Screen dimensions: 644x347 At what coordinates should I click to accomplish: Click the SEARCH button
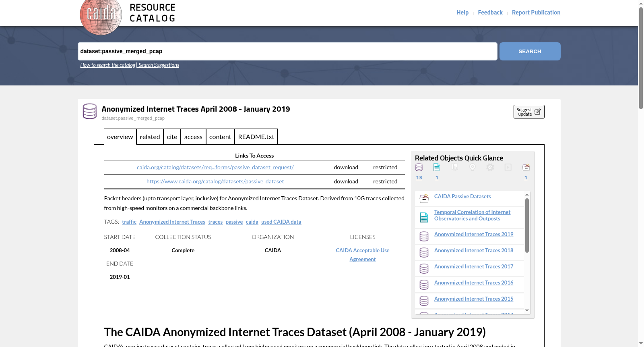[530, 51]
